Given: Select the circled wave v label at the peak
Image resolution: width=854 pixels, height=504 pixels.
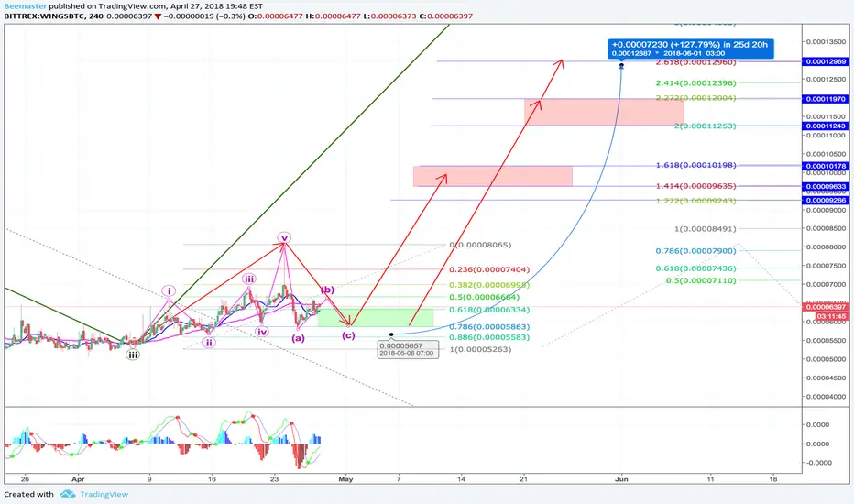Looking at the screenshot, I should click(284, 237).
